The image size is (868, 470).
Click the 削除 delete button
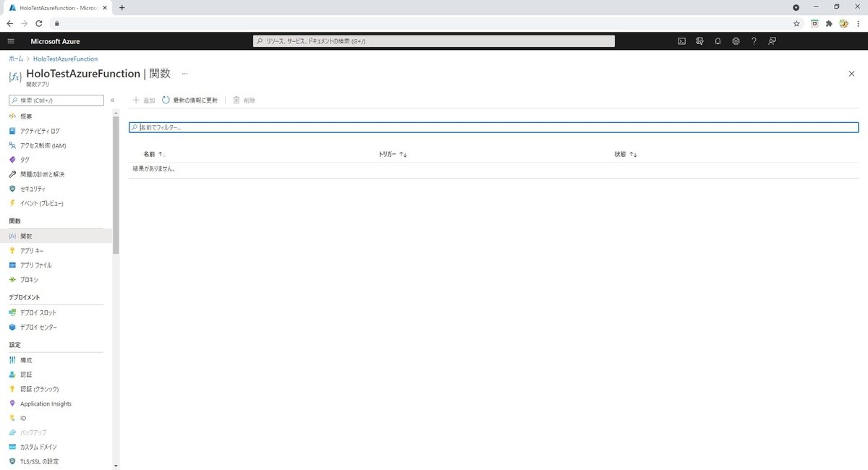pos(244,101)
